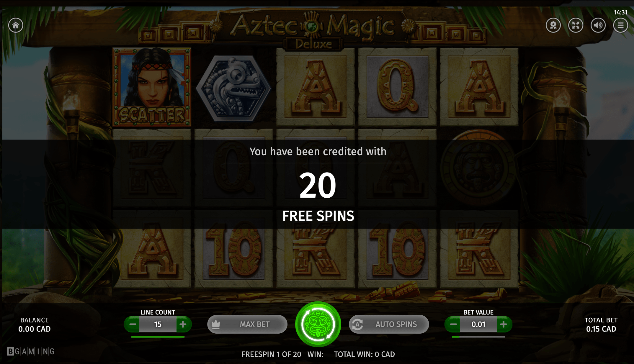Screen dimensions: 634x364
Task: Increase line count with plus button
Action: [x=183, y=324]
